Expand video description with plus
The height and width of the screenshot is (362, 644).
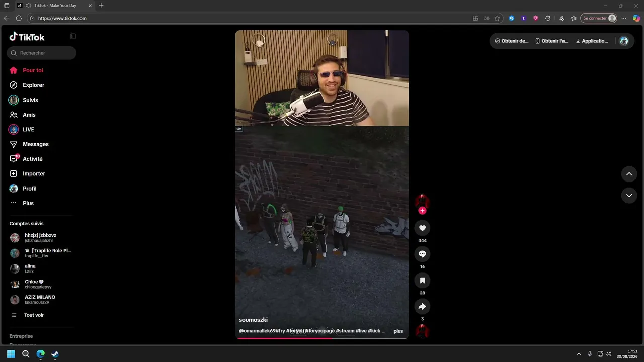click(398, 331)
